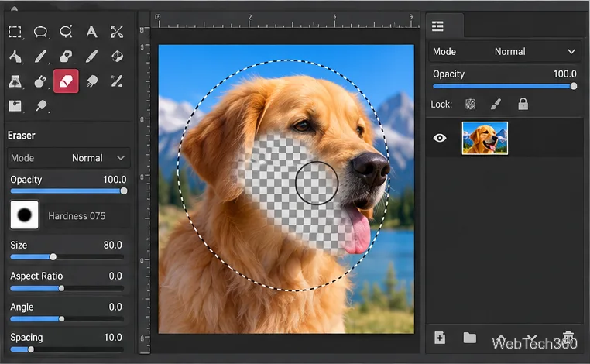Click the horizontal ruler above the canvas
Viewport: 590px width, 364px height.
click(286, 20)
